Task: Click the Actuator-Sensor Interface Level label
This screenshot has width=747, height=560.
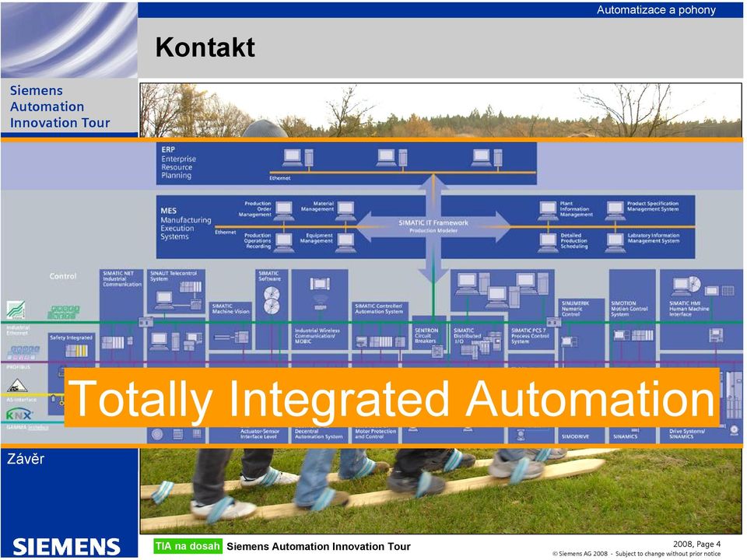Action: tap(259, 434)
